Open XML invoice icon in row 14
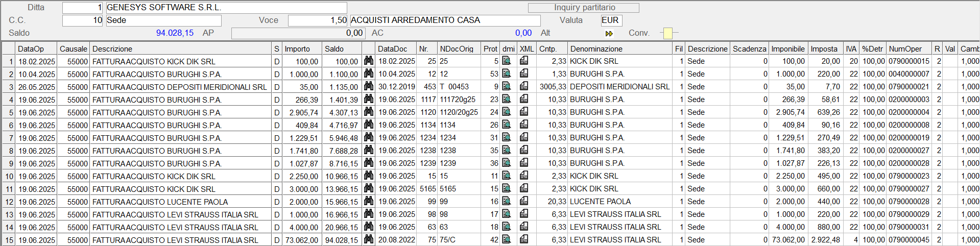This screenshot has width=980, height=246. click(x=524, y=227)
